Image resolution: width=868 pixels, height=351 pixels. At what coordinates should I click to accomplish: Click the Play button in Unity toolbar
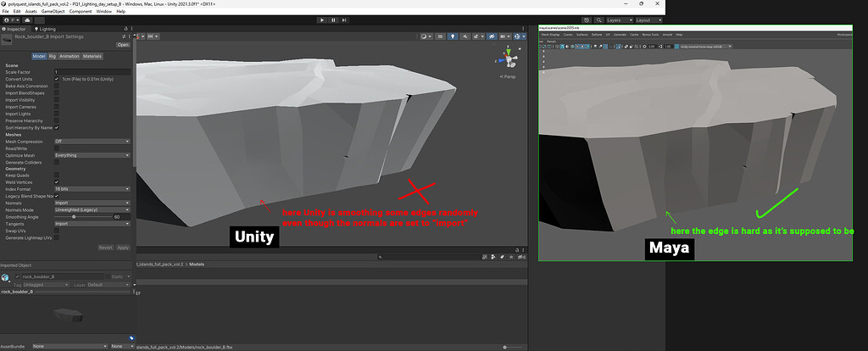(x=322, y=19)
